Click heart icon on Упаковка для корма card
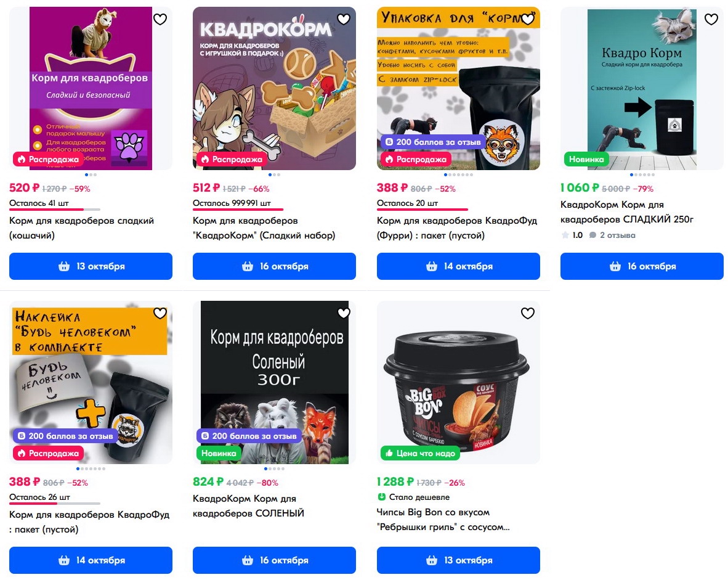 (527, 19)
